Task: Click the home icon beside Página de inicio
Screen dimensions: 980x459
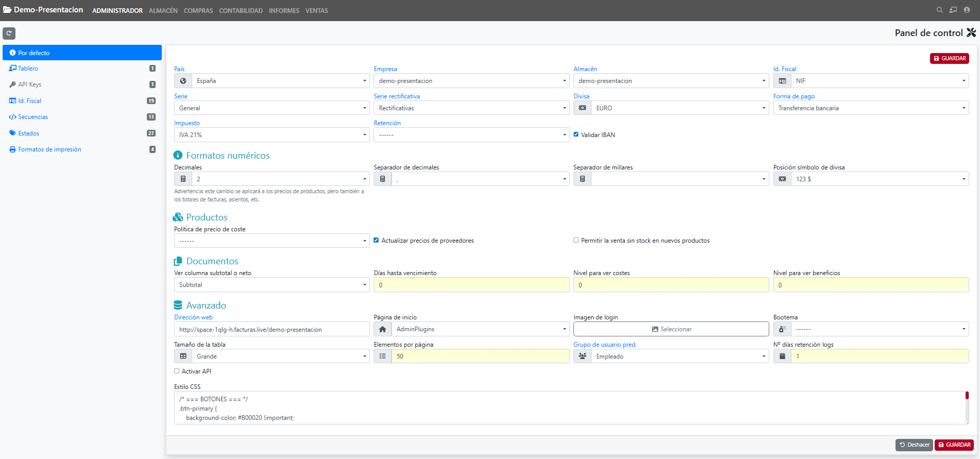Action: pyautogui.click(x=382, y=329)
